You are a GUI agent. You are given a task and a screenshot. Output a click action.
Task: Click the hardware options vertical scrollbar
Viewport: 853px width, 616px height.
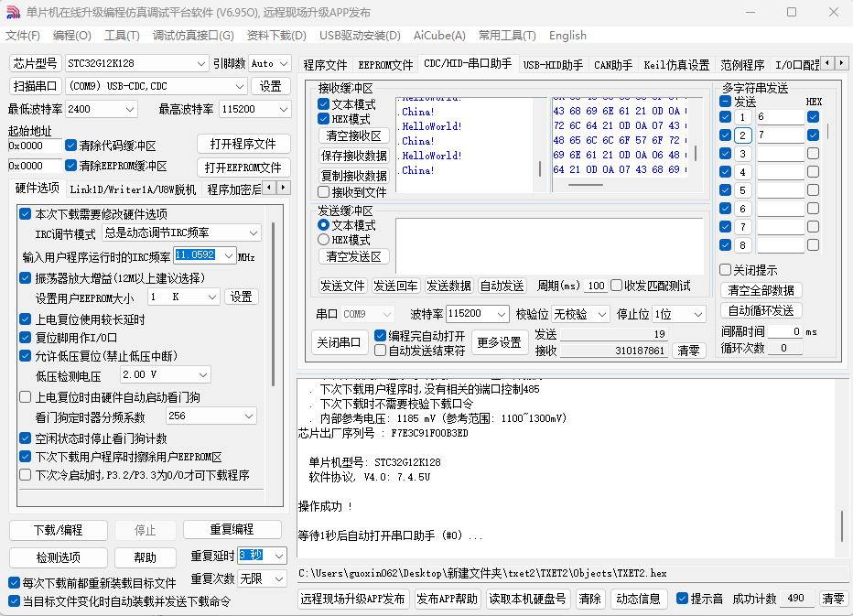tap(273, 305)
